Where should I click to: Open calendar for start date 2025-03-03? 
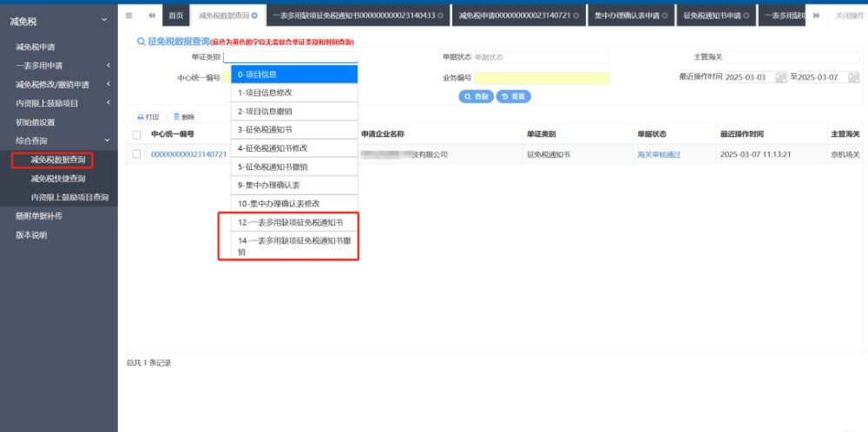(781, 77)
